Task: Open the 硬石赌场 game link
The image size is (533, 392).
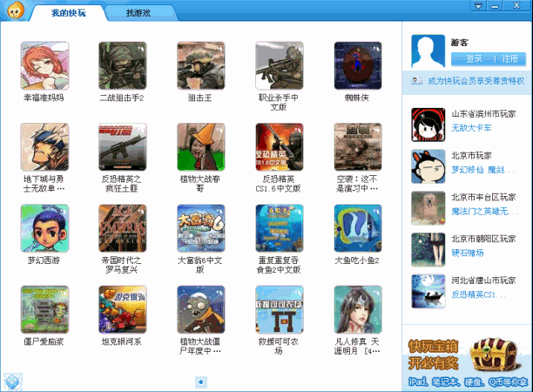Action: (468, 253)
